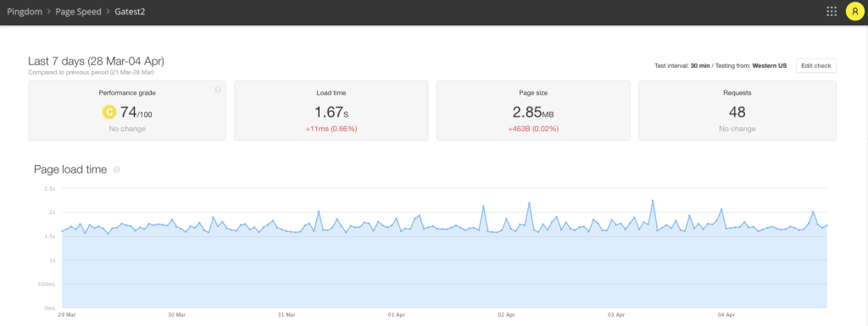Click the Western US testing location
This screenshot has height=326, width=868.
point(770,66)
